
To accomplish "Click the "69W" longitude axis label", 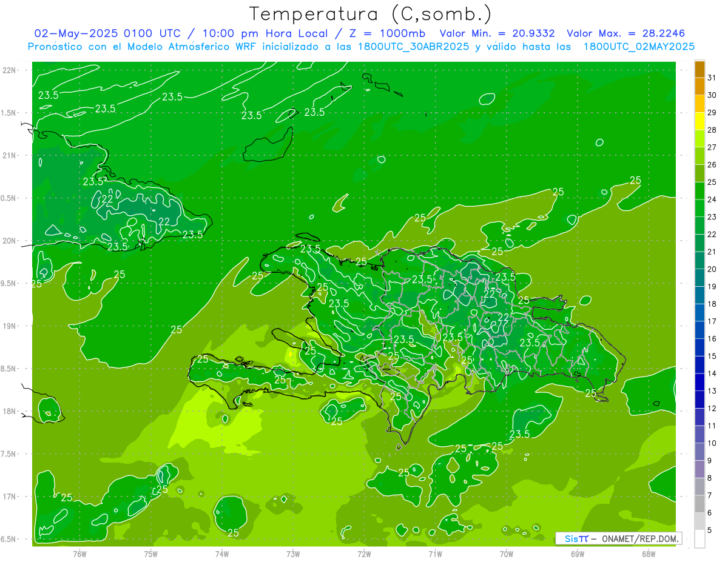I will pos(578,554).
